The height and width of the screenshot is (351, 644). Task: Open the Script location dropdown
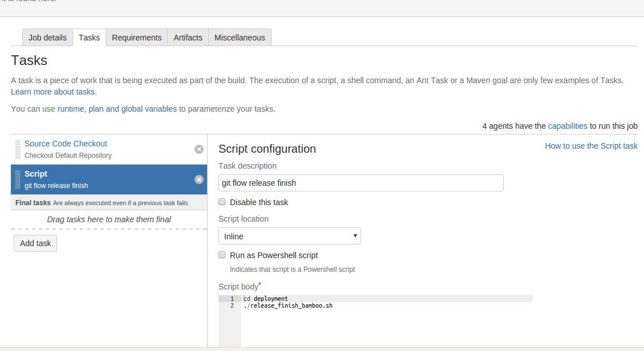[290, 236]
